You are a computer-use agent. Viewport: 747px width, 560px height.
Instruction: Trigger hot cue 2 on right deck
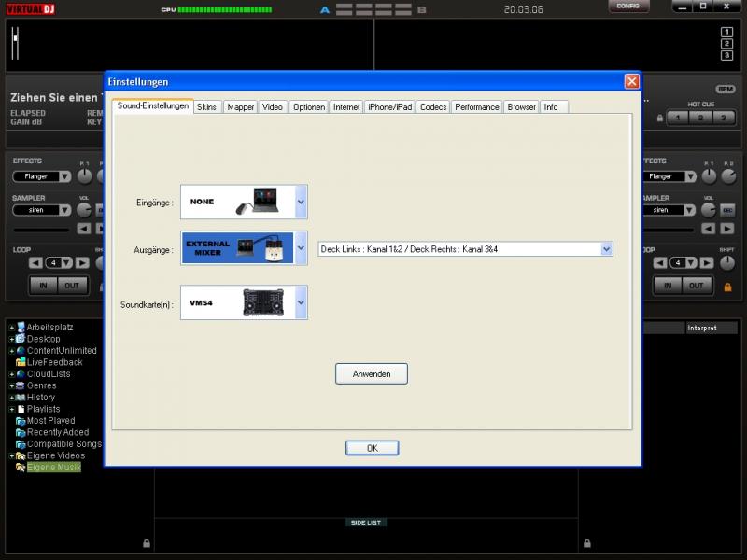(700, 118)
